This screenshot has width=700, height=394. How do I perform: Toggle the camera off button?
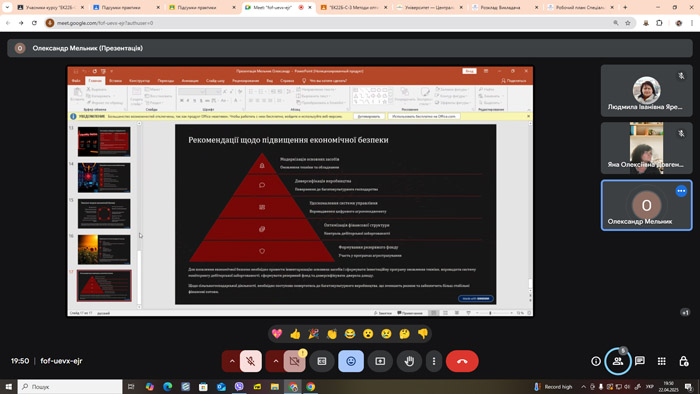295,361
